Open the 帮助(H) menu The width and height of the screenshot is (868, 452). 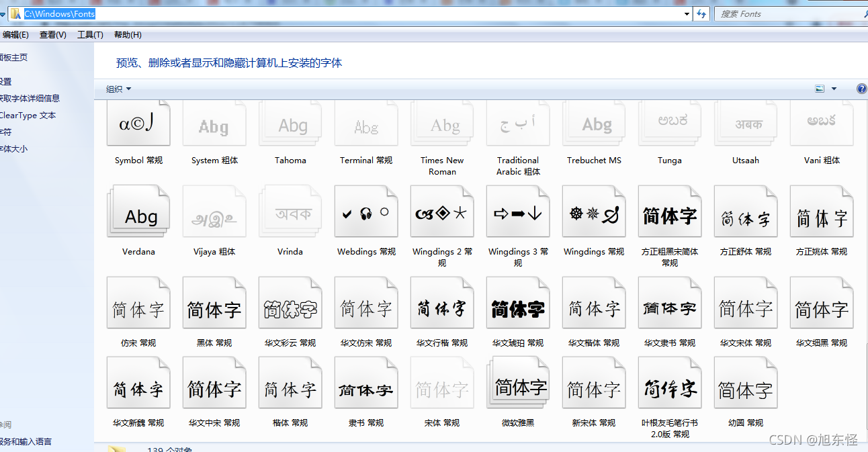click(x=128, y=35)
